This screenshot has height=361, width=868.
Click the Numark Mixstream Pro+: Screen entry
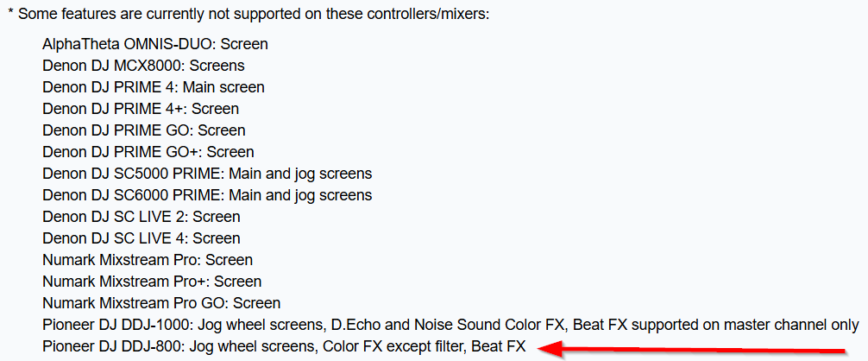[152, 282]
